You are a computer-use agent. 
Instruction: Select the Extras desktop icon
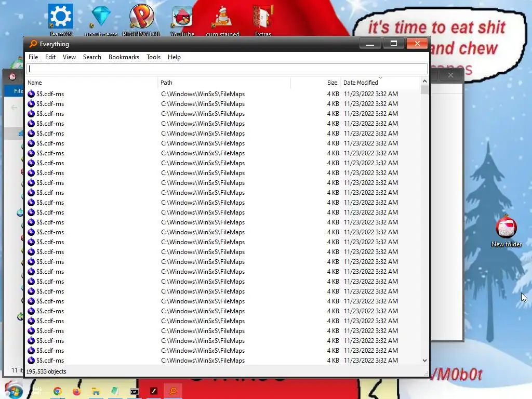click(x=263, y=20)
